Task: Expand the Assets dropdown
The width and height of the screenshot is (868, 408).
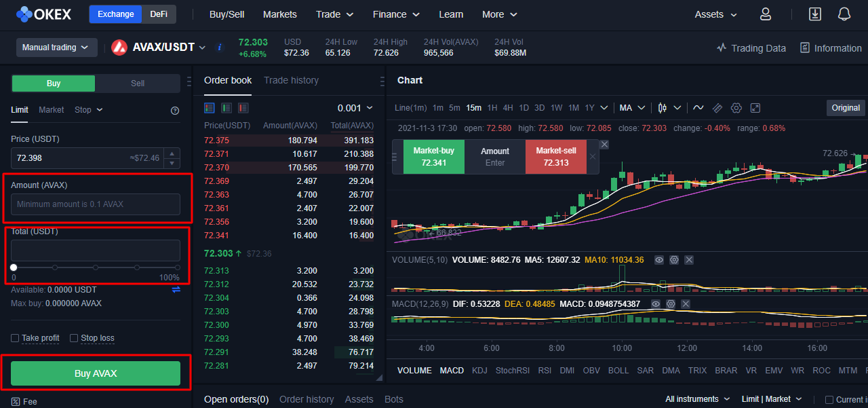Action: tap(716, 14)
